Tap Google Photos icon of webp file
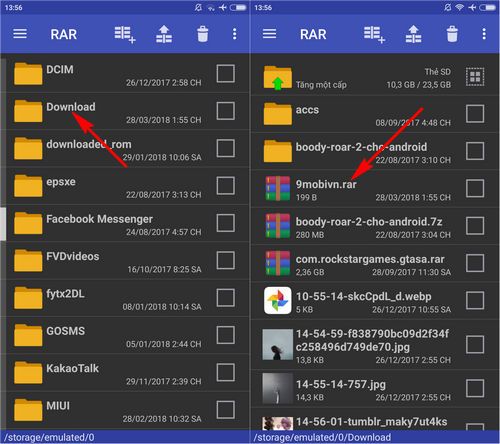 (x=277, y=300)
